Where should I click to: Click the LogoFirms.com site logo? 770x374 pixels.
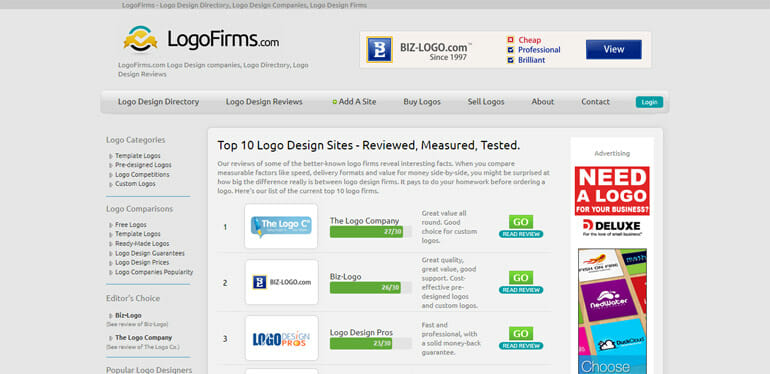pyautogui.click(x=201, y=39)
